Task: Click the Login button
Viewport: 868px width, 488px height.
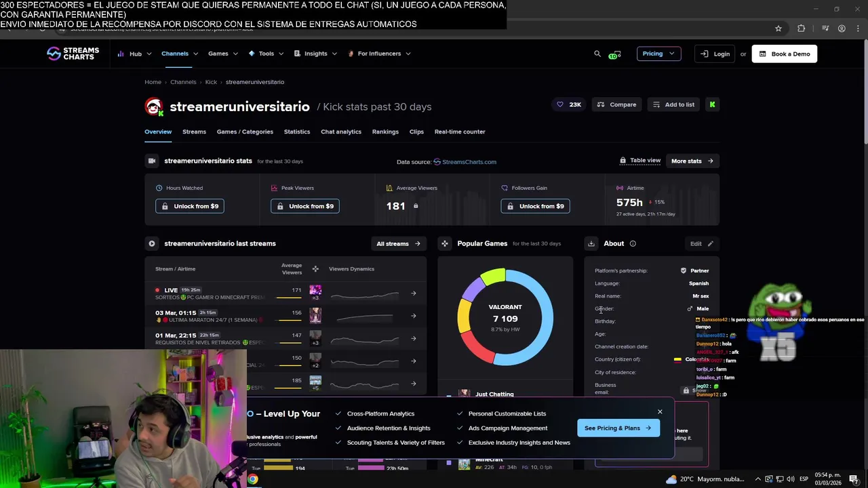Action: click(715, 54)
